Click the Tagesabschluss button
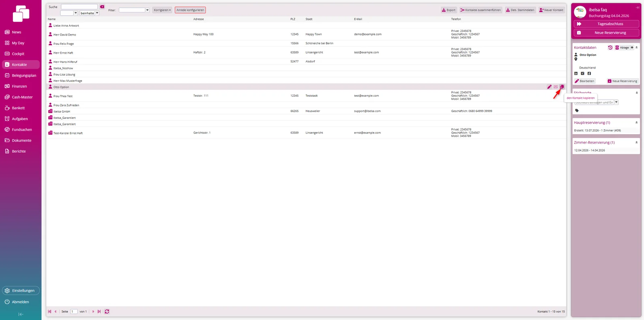 coord(606,24)
